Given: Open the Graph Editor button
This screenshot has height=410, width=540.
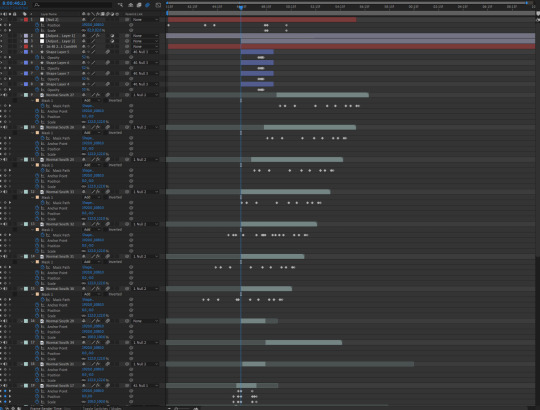Looking at the screenshot, I should point(158,5).
